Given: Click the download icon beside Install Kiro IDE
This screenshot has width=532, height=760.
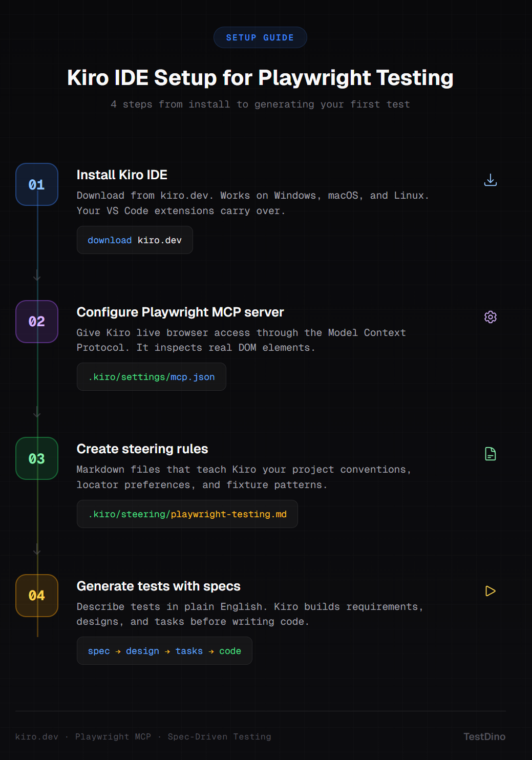Looking at the screenshot, I should pos(491,180).
